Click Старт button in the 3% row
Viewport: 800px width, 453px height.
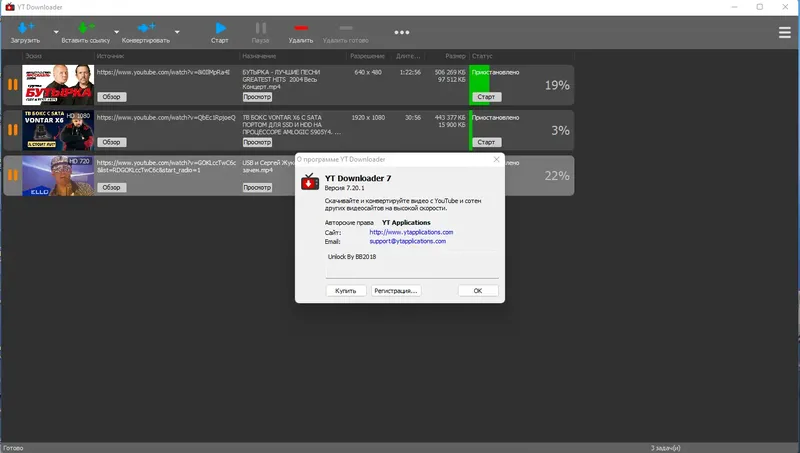[486, 142]
